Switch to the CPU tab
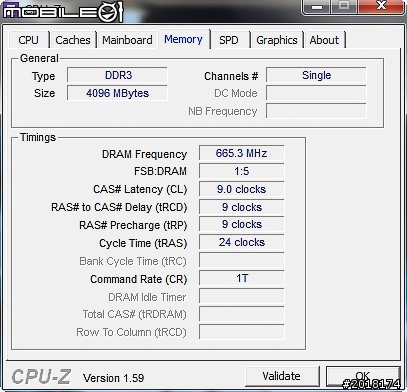 [x=29, y=40]
